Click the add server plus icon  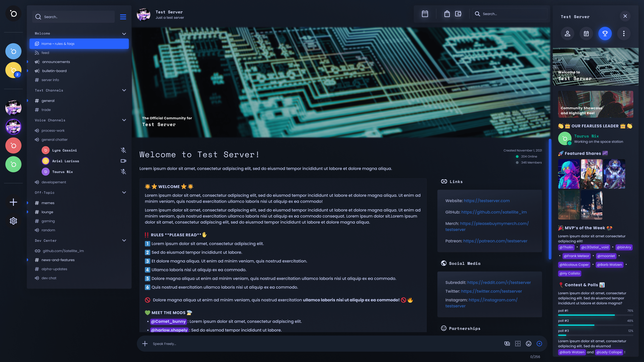click(x=13, y=202)
